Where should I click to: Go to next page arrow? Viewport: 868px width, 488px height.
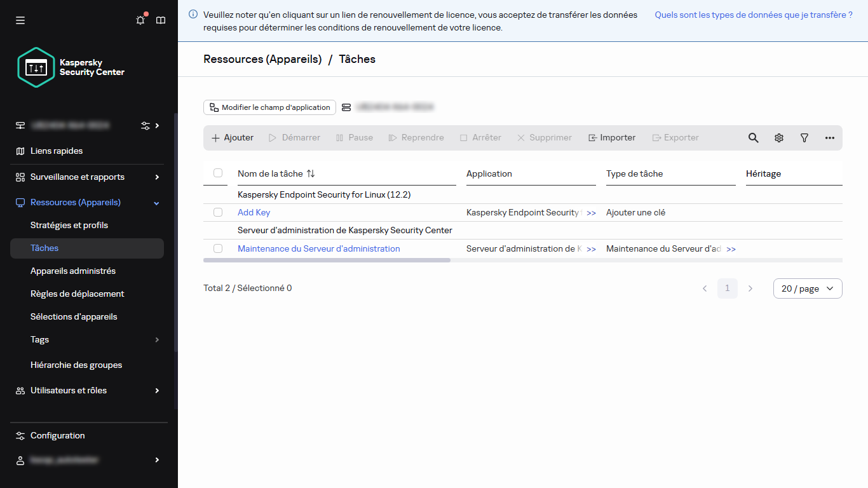(x=750, y=288)
